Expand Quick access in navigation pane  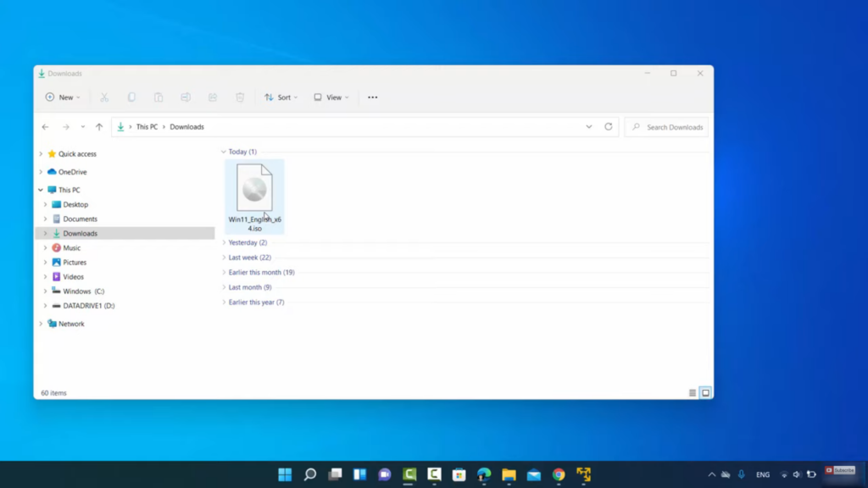41,154
